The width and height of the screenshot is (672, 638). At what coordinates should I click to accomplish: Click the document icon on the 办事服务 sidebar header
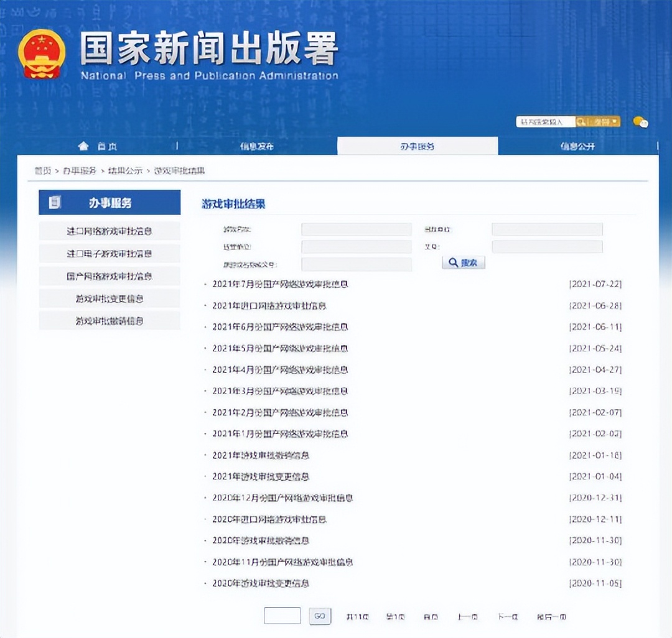click(x=56, y=201)
